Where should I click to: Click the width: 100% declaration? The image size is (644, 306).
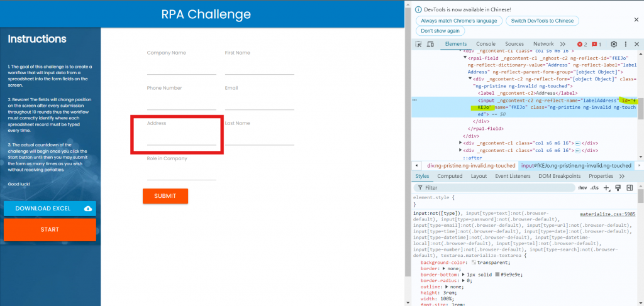coord(437,300)
